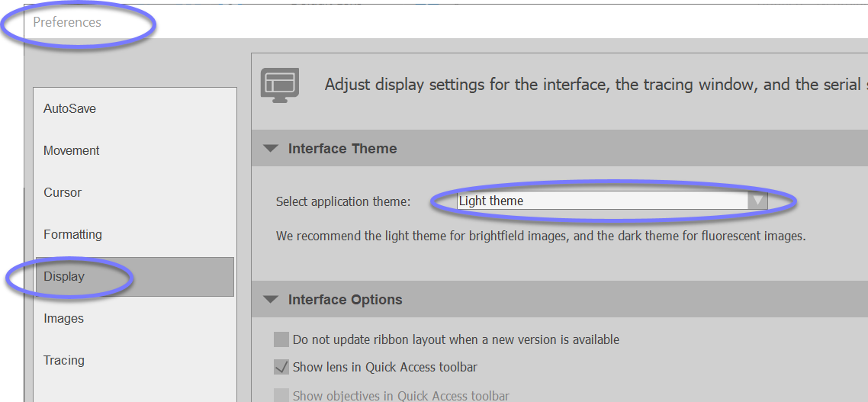This screenshot has height=402, width=868.
Task: Open the Images preferences category
Action: pos(64,319)
